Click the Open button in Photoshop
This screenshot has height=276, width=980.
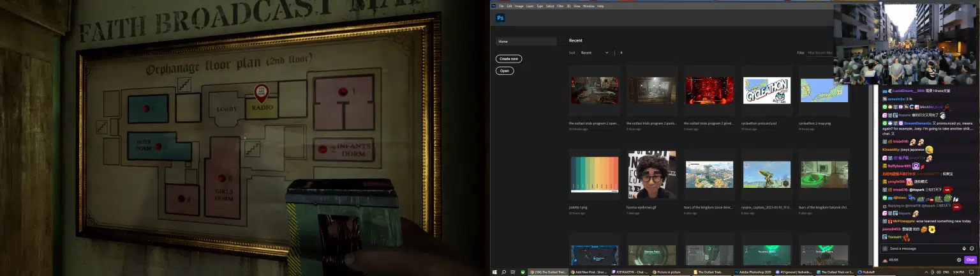(x=505, y=71)
